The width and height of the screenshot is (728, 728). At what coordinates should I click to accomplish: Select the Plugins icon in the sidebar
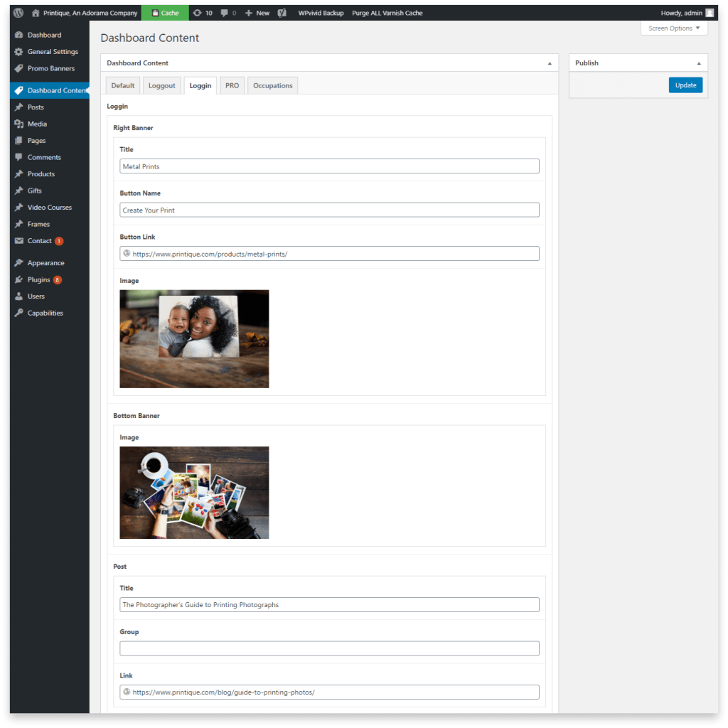click(18, 279)
